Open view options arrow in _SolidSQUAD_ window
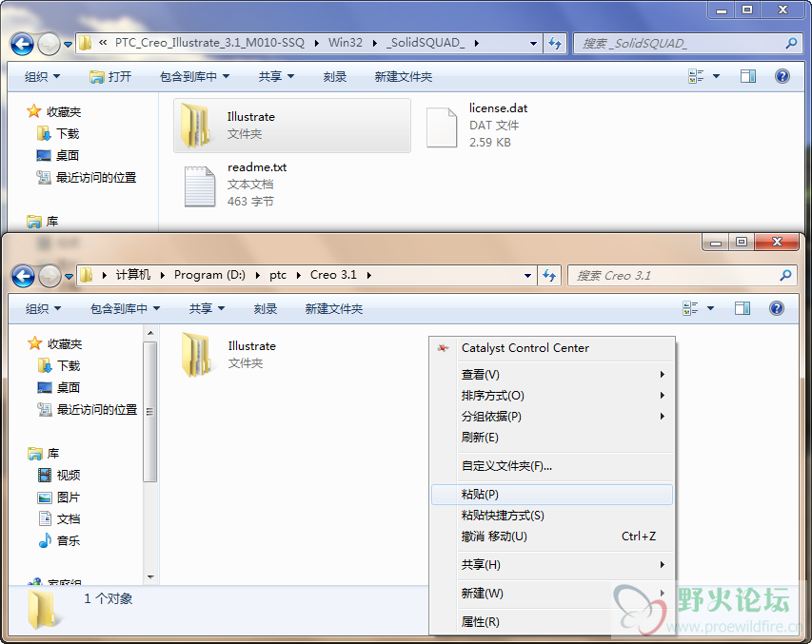This screenshot has height=644, width=812. 716,77
